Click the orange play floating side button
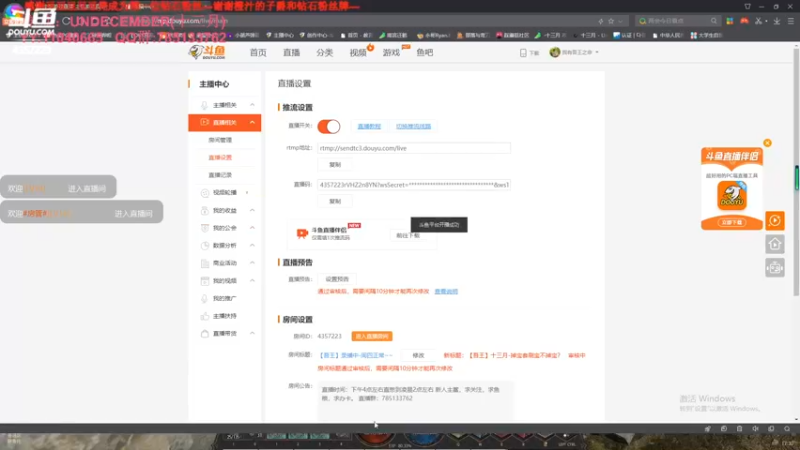The height and width of the screenshot is (450, 800). click(774, 220)
